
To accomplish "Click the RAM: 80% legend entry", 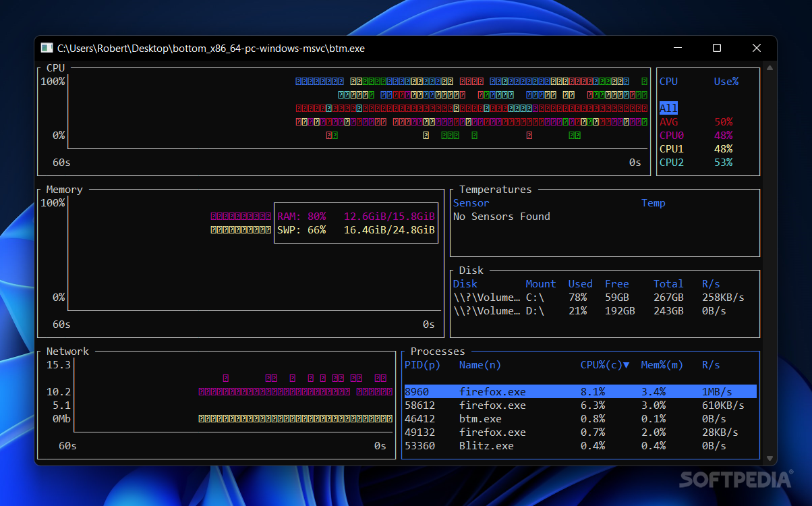I will pos(356,217).
